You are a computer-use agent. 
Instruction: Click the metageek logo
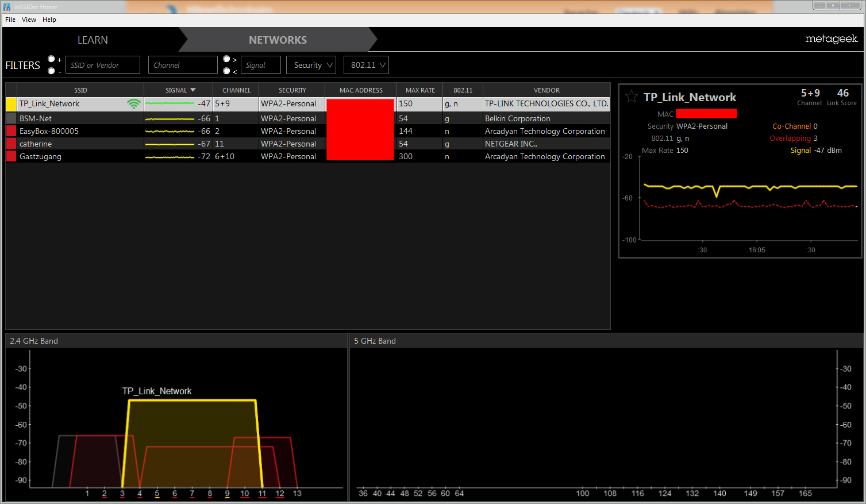(x=831, y=39)
